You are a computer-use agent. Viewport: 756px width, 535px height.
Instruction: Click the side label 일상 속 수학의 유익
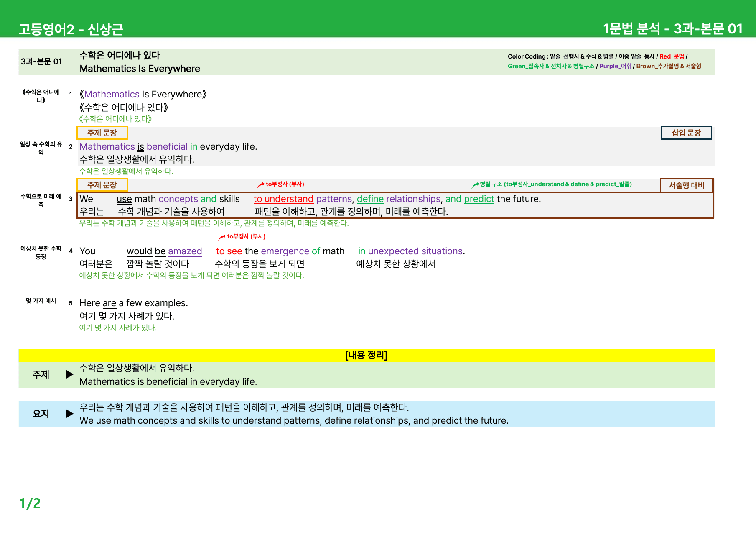pos(41,148)
